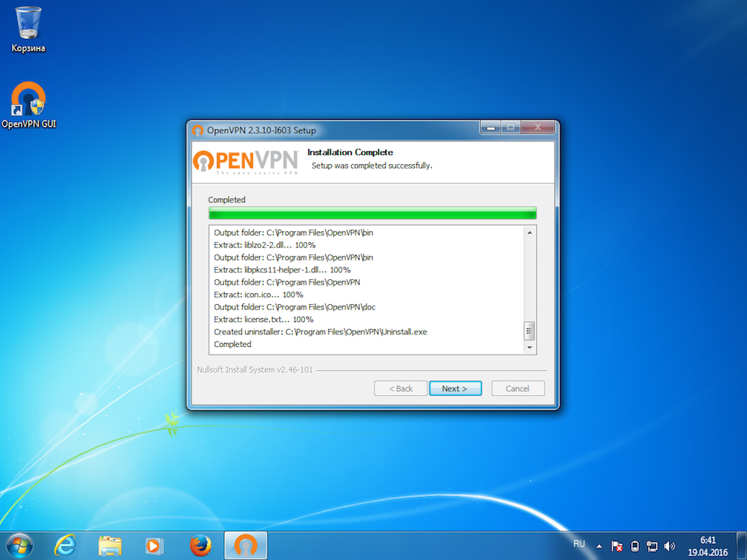Launch Internet Explorer from taskbar

[x=65, y=546]
